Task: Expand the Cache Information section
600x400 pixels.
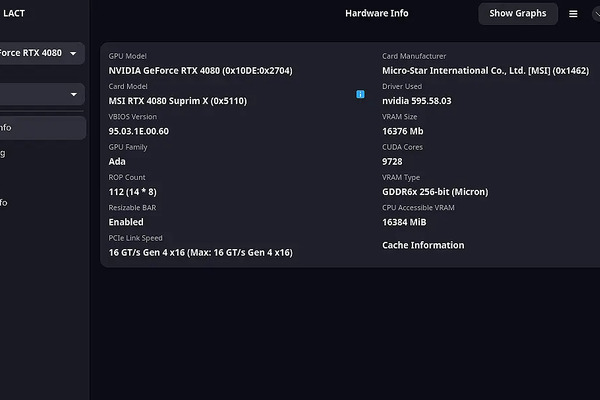Action: coord(423,245)
